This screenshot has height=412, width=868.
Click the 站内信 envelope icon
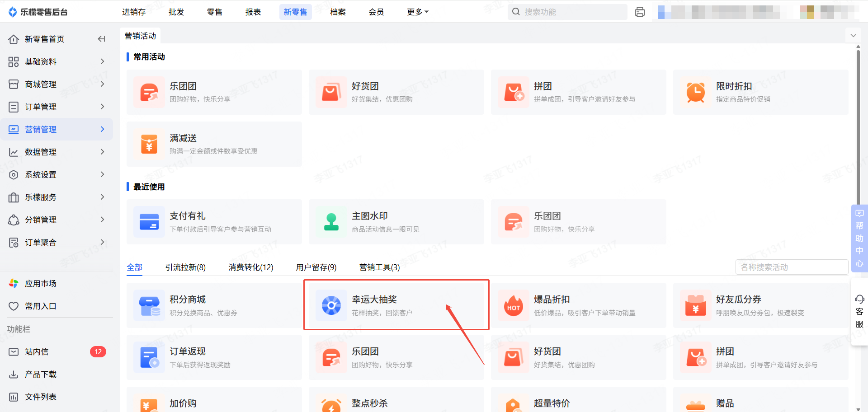[14, 352]
